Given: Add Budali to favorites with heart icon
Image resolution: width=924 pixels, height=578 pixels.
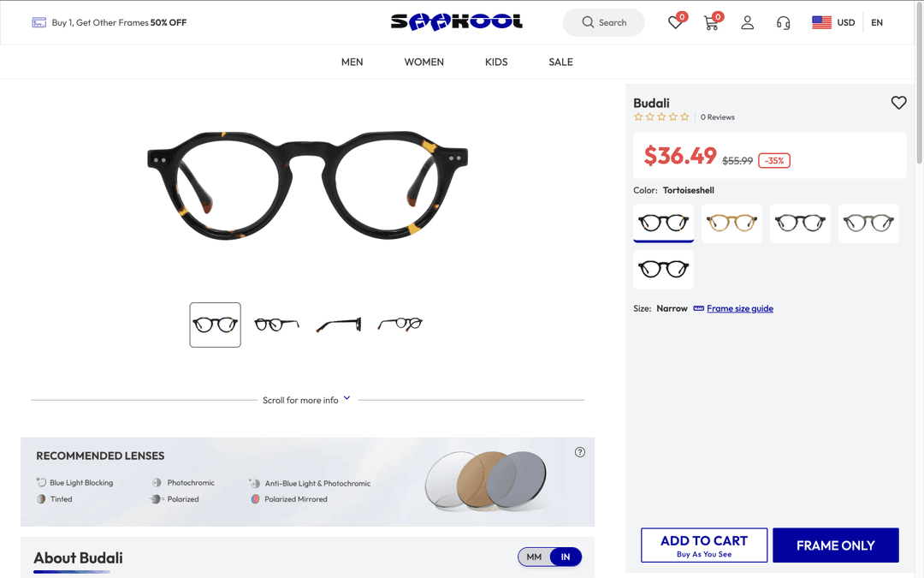Looking at the screenshot, I should click(x=898, y=103).
